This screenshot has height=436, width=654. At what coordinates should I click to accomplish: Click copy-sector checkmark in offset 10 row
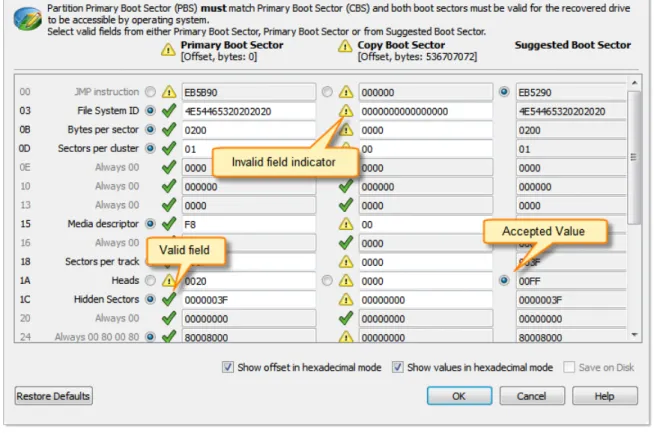346,186
